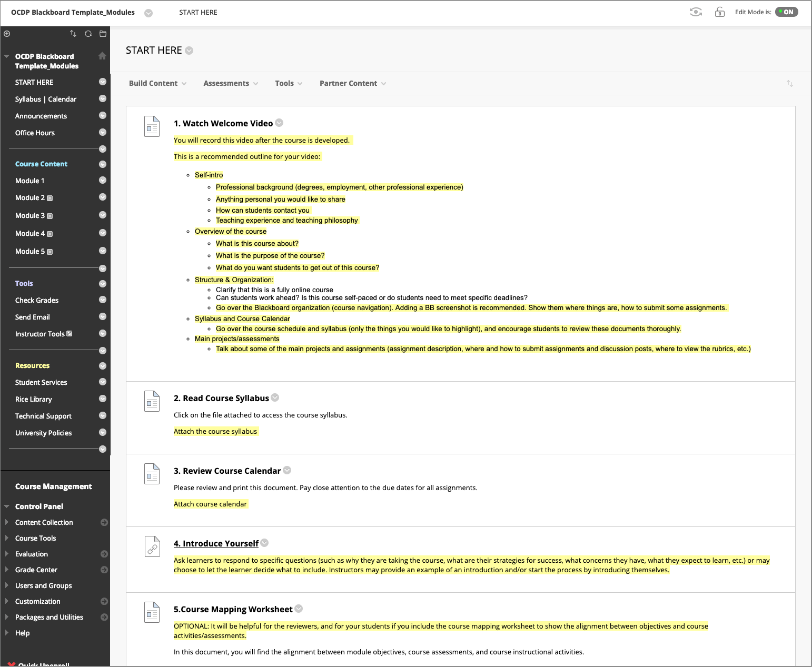
Task: Click document icon for Review Course Calendar
Action: (x=152, y=474)
